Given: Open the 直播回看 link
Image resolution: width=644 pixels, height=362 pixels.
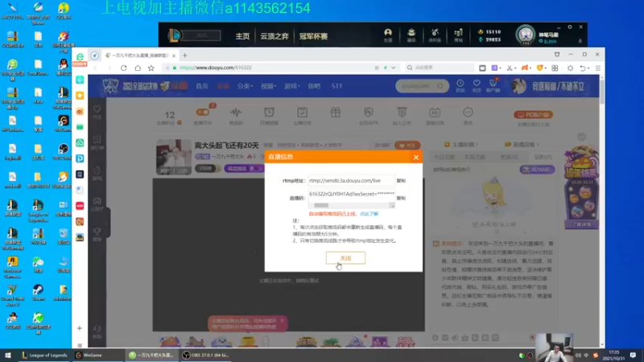Looking at the screenshot, I should click(522, 145).
